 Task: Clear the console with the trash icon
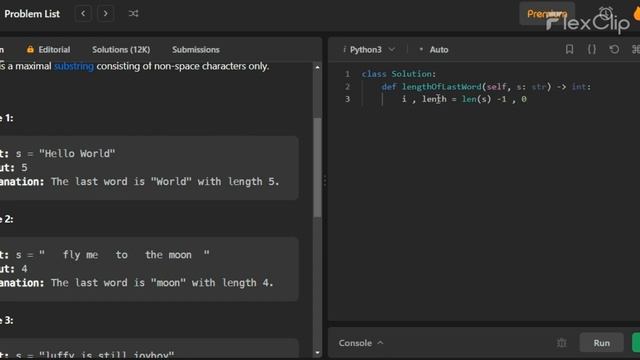[x=562, y=343]
